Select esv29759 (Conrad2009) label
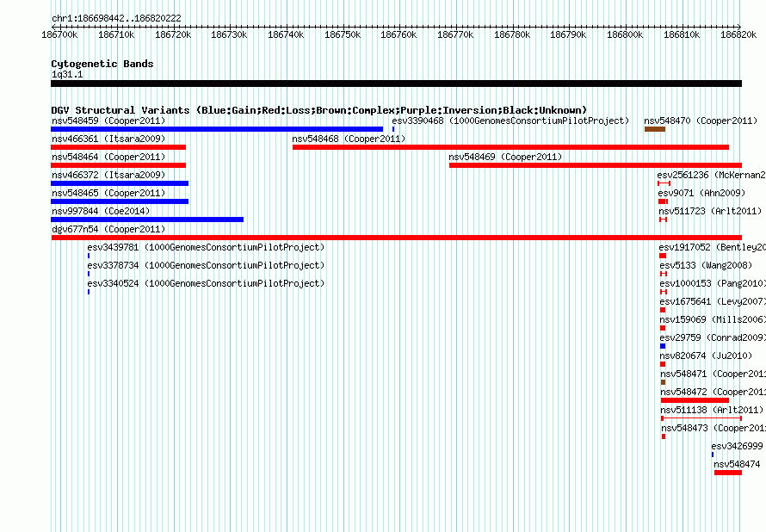Image resolution: width=766 pixels, height=532 pixels. (x=713, y=337)
